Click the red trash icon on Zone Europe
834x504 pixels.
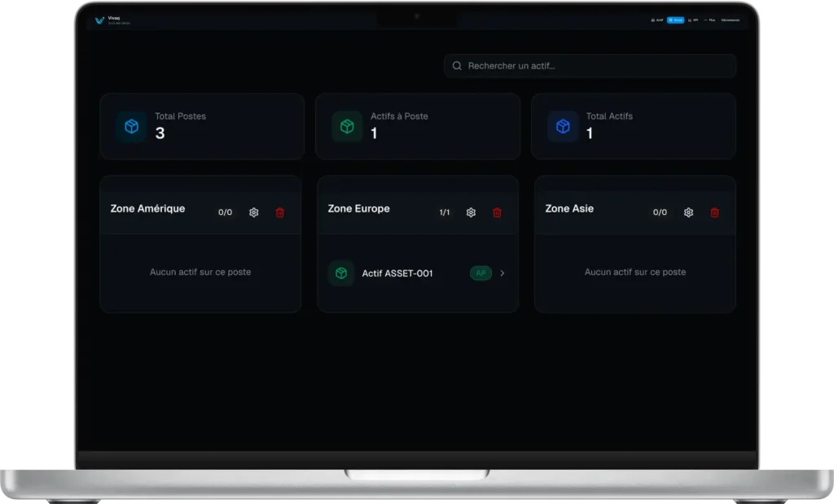click(497, 213)
